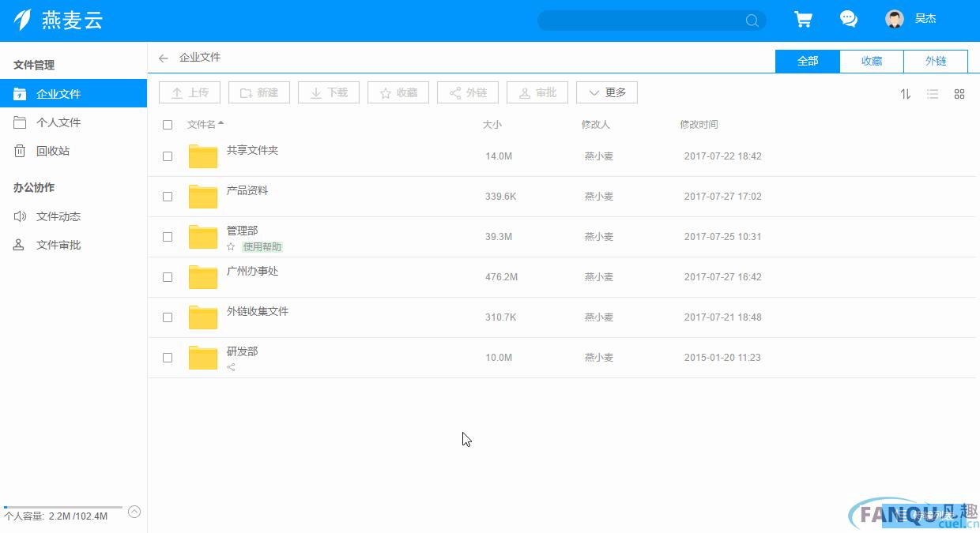Go back using the left arrow
The image size is (980, 533).
[164, 58]
